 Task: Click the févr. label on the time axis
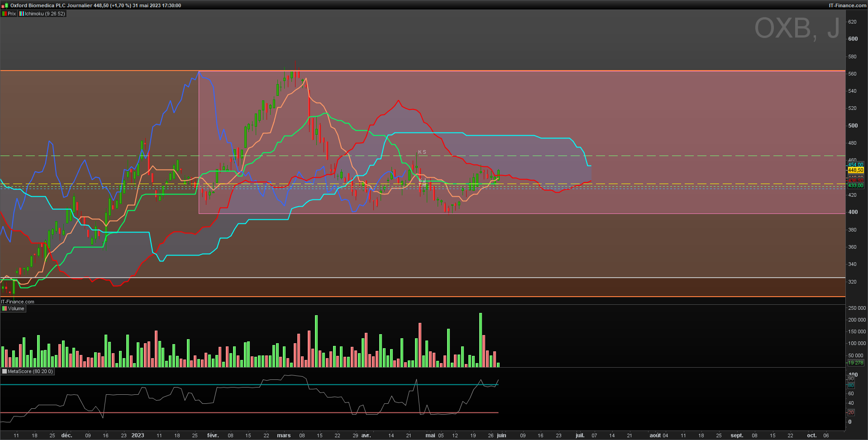(213, 435)
